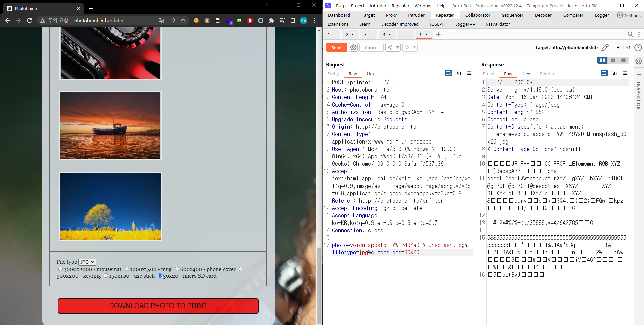Switch to top-bottom layout view

(613, 60)
